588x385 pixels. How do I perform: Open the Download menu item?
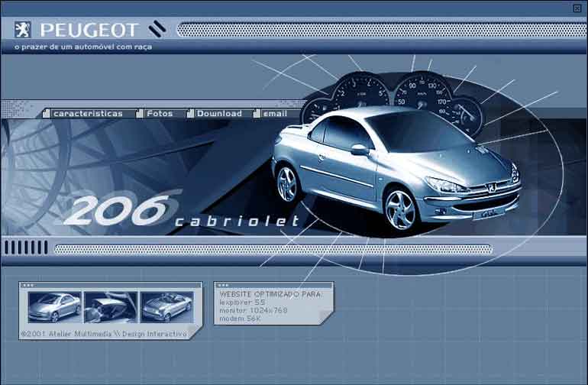[219, 113]
